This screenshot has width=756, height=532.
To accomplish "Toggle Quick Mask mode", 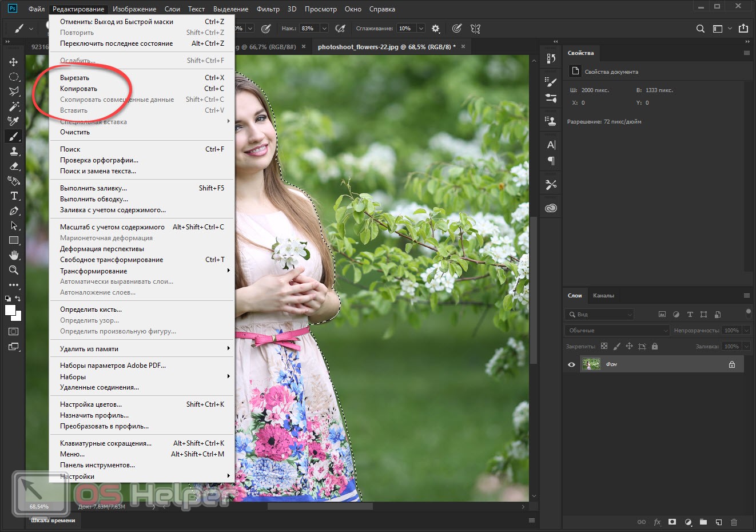I will click(x=14, y=331).
